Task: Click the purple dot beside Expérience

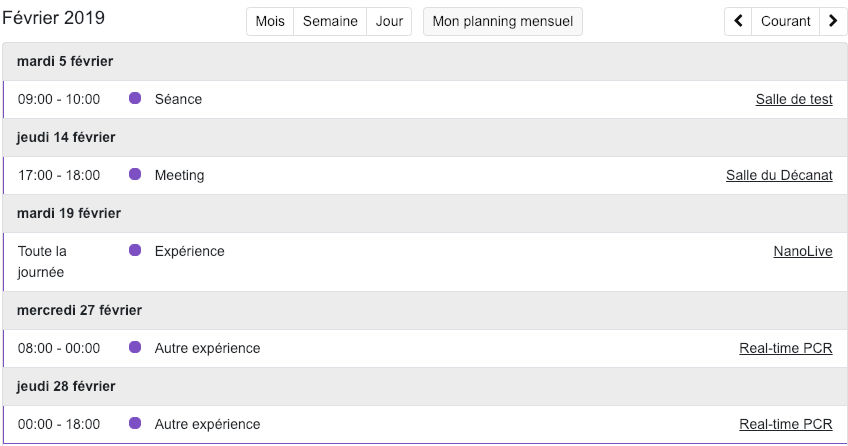Action: pos(135,250)
